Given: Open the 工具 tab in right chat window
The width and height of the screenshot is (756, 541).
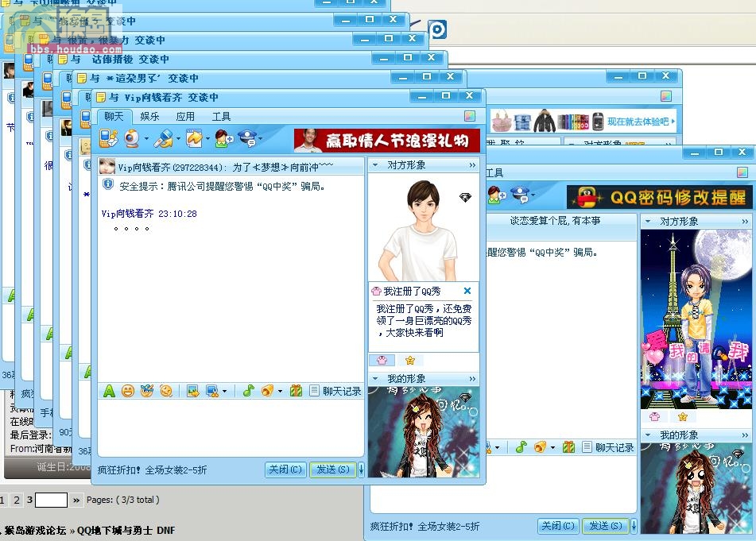Looking at the screenshot, I should point(494,173).
